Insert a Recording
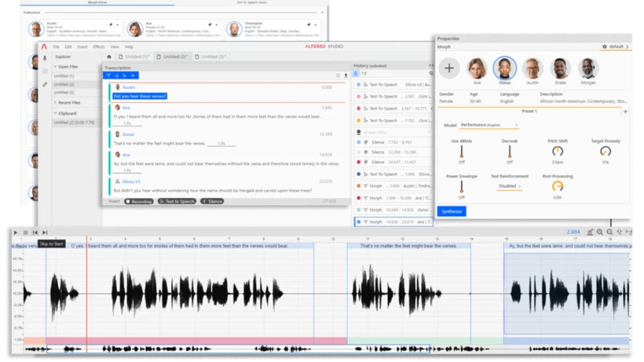 click(x=139, y=202)
